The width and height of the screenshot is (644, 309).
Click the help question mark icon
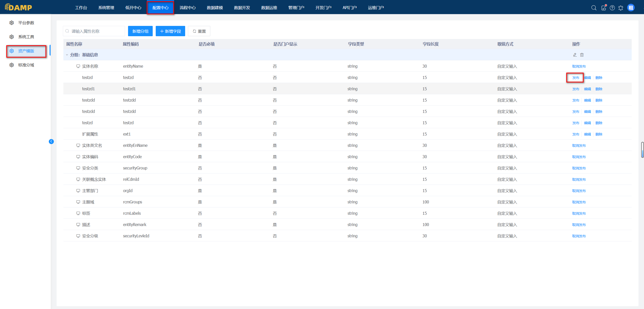coord(612,8)
